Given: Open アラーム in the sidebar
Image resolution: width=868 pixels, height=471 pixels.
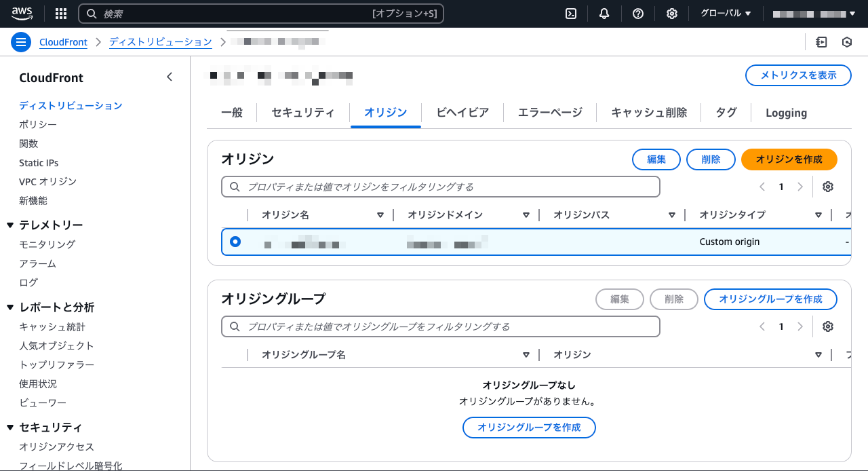Looking at the screenshot, I should (37, 263).
